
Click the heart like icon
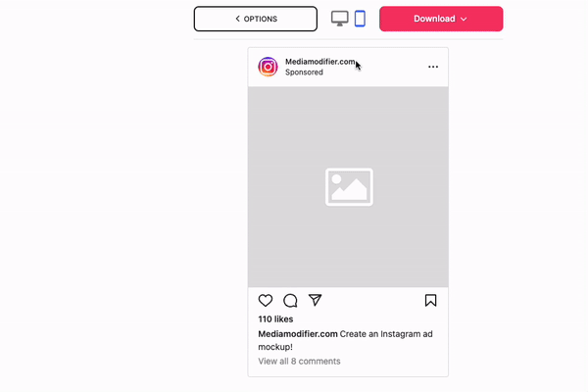(266, 301)
